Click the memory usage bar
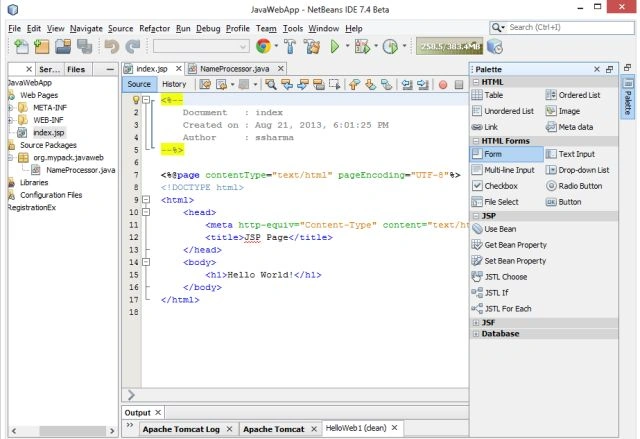Image resolution: width=640 pixels, height=439 pixels. coord(449,47)
